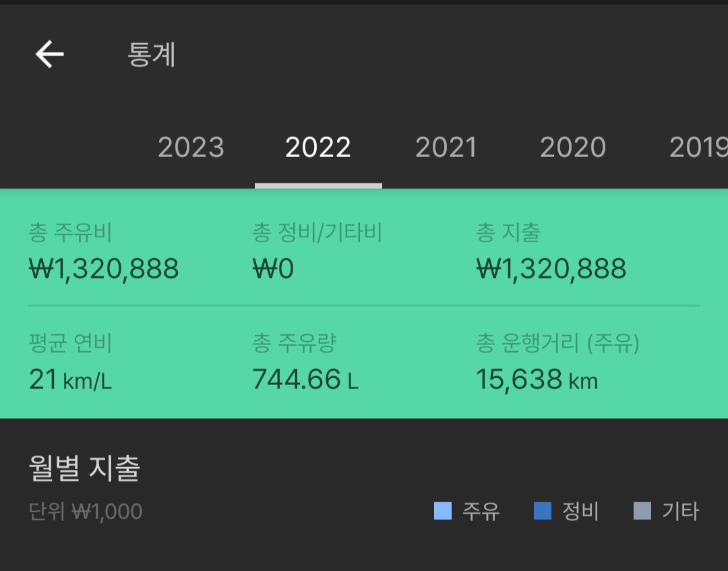The height and width of the screenshot is (571, 728).
Task: Tap the 주유 legend label text
Action: [x=481, y=512]
